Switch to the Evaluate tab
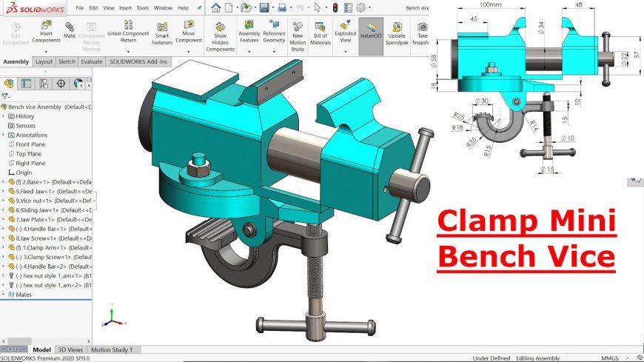 click(x=92, y=61)
